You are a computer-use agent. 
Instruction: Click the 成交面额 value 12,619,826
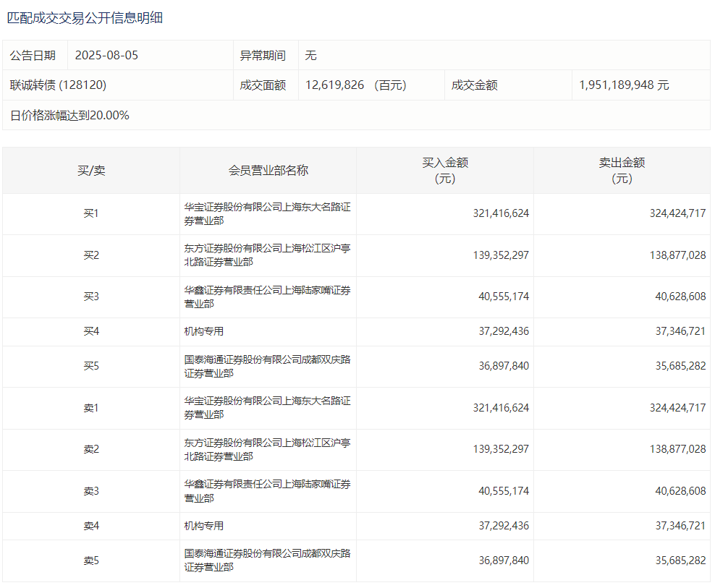click(334, 85)
